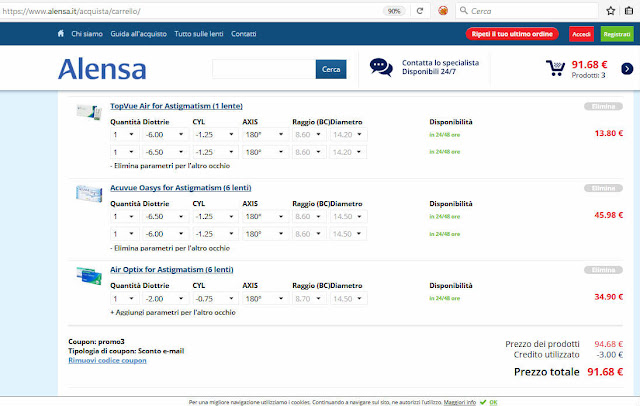Open the clipboard library icon in browser toolbar

pos(629,11)
